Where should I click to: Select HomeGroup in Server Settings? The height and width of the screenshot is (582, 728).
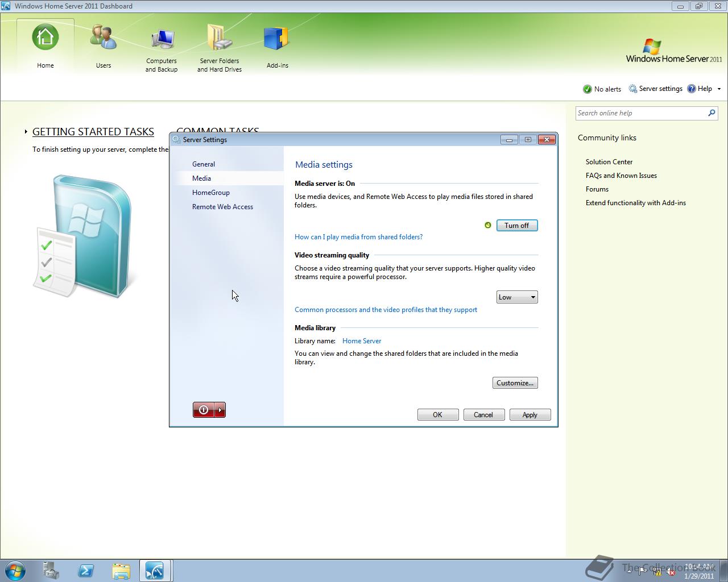pyautogui.click(x=211, y=193)
